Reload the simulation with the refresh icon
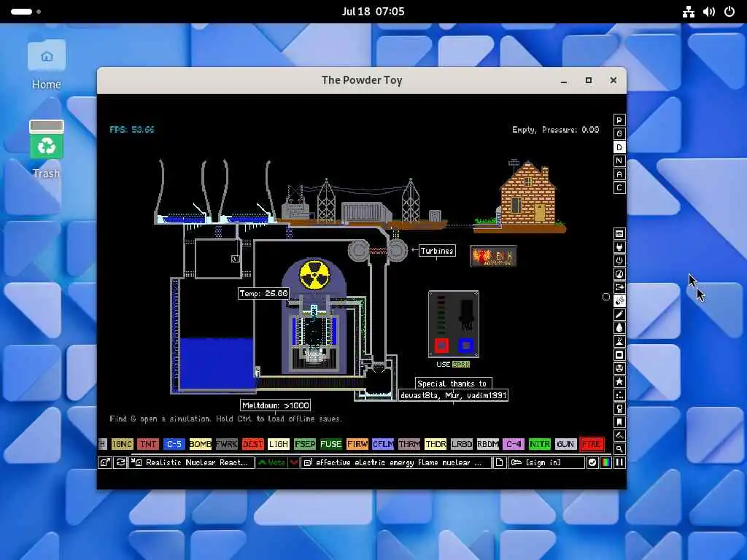The image size is (747, 560). (120, 462)
